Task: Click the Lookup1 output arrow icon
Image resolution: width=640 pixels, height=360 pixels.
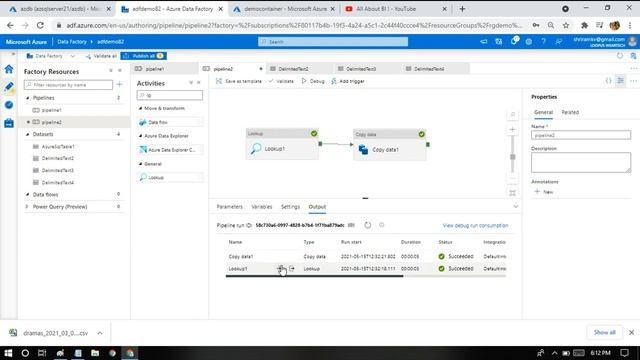Action: pyautogui.click(x=291, y=269)
